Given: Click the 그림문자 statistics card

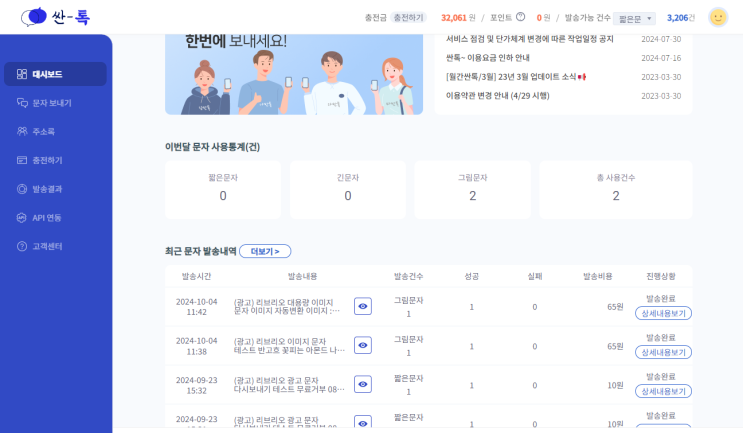Looking at the screenshot, I should pyautogui.click(x=472, y=189).
